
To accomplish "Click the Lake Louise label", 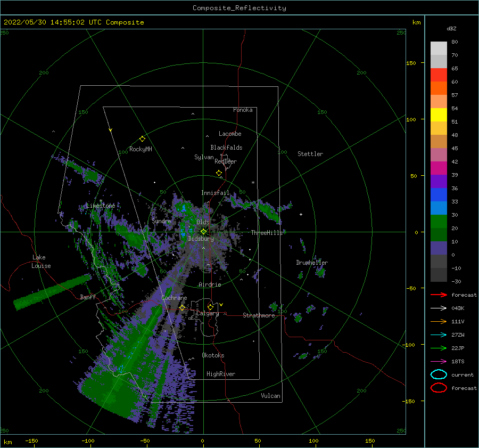I will pyautogui.click(x=41, y=262).
